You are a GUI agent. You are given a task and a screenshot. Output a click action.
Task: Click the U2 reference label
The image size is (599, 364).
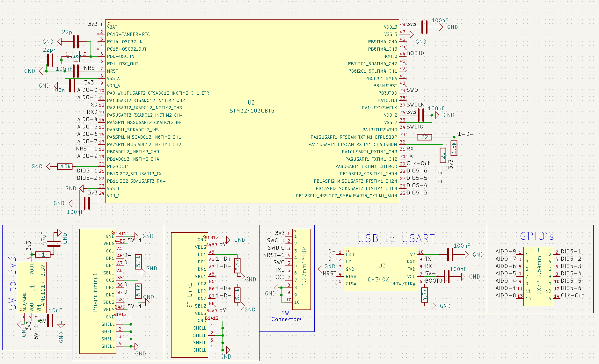[x=251, y=103]
